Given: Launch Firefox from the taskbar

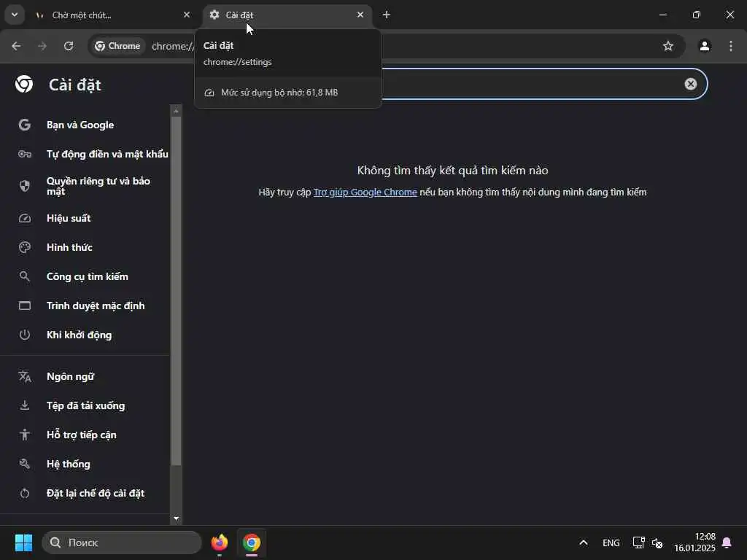Looking at the screenshot, I should pyautogui.click(x=219, y=542).
